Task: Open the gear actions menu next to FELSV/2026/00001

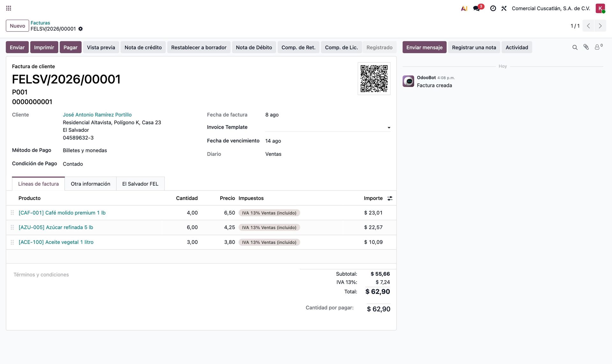Action: click(81, 29)
